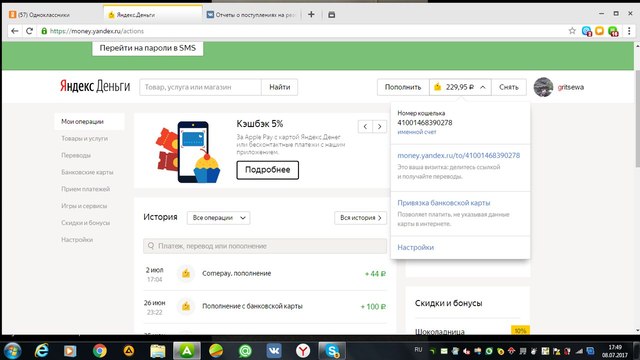Open Банковские карты in the sidebar

87,172
